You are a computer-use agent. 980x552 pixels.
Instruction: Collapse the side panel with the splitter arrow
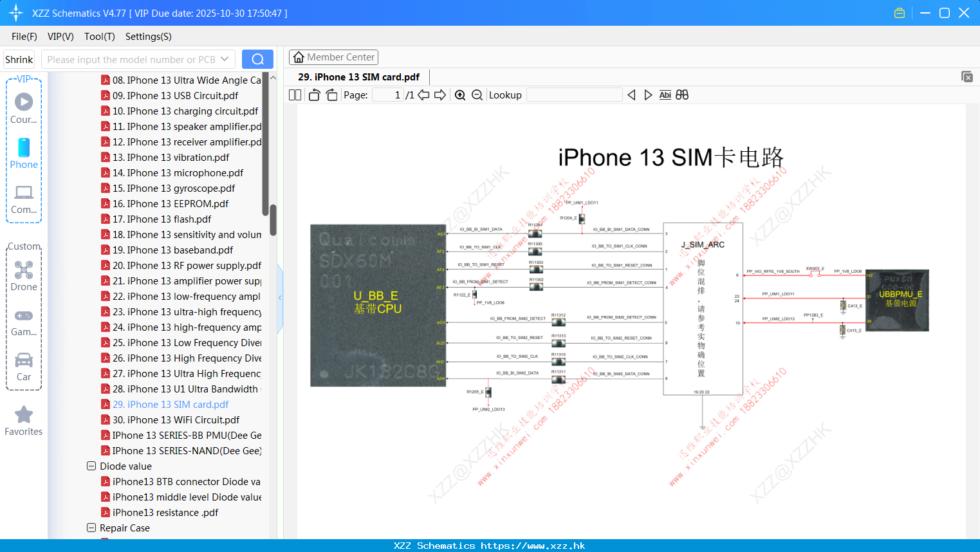click(x=280, y=297)
